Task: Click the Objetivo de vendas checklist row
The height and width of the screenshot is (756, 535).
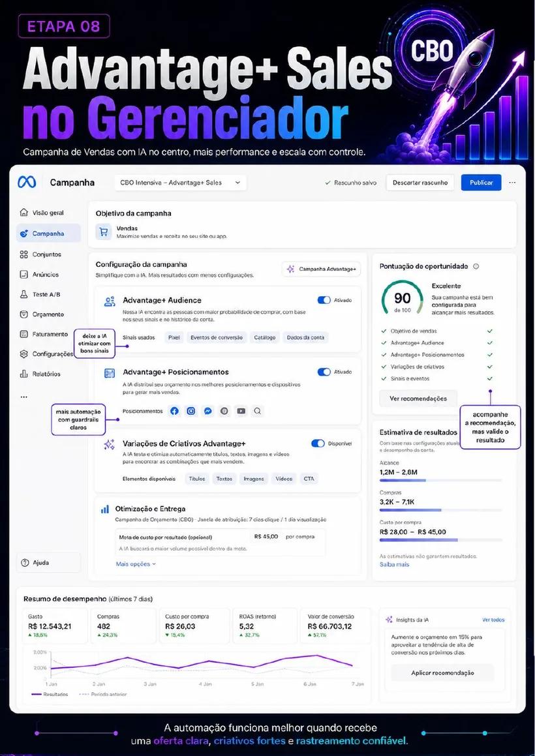Action: click(x=436, y=331)
